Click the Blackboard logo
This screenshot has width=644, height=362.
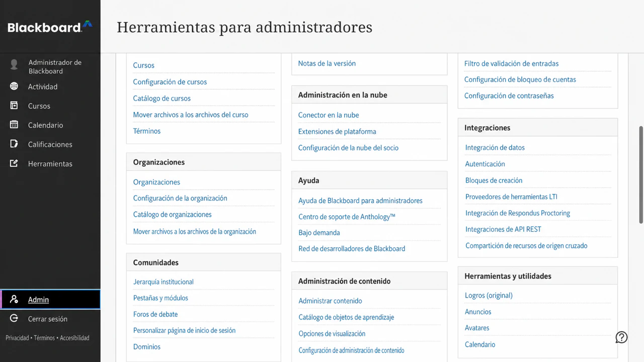click(50, 27)
